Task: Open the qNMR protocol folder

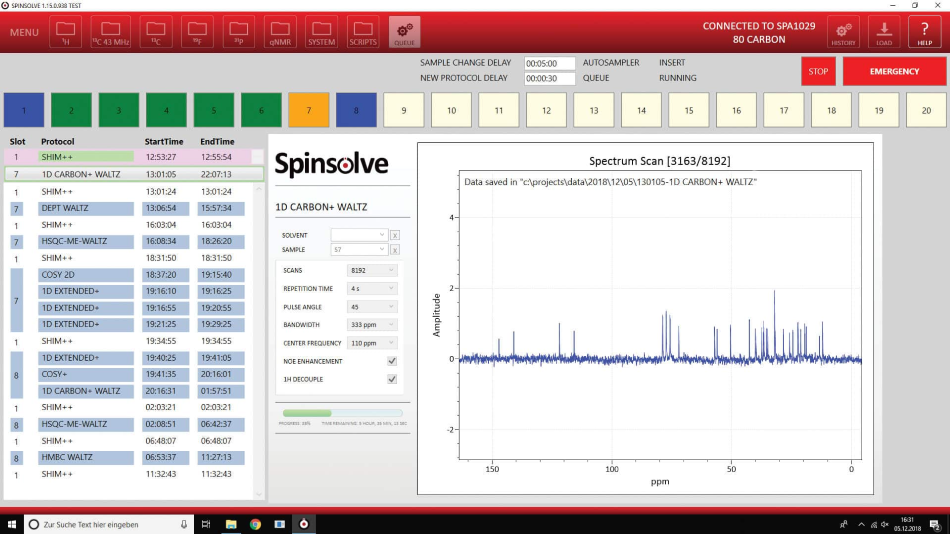Action: tap(280, 32)
